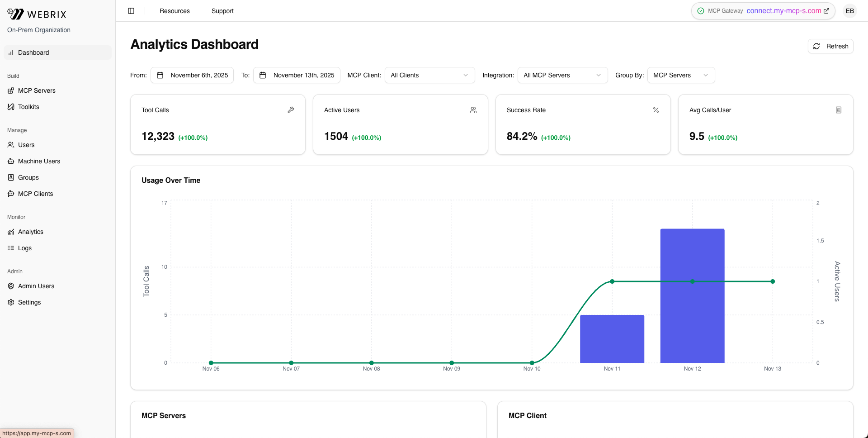Open the Logs list icon
The width and height of the screenshot is (868, 438).
click(x=11, y=248)
